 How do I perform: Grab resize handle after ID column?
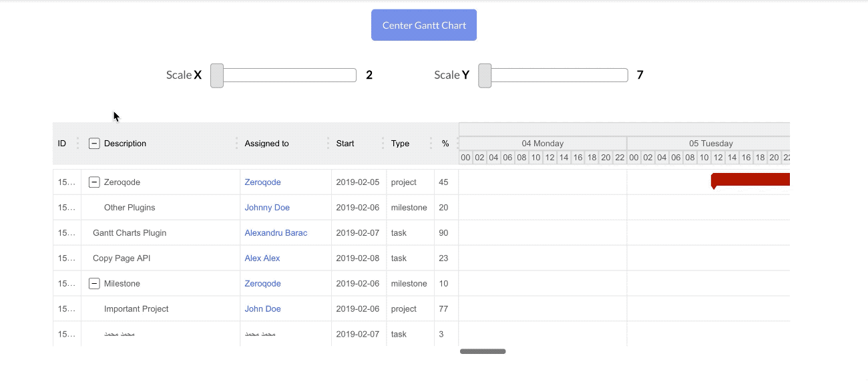pos(78,144)
